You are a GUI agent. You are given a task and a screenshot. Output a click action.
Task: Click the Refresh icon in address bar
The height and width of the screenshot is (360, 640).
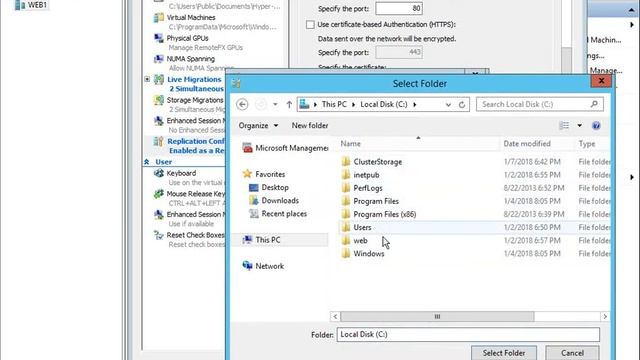tap(462, 104)
